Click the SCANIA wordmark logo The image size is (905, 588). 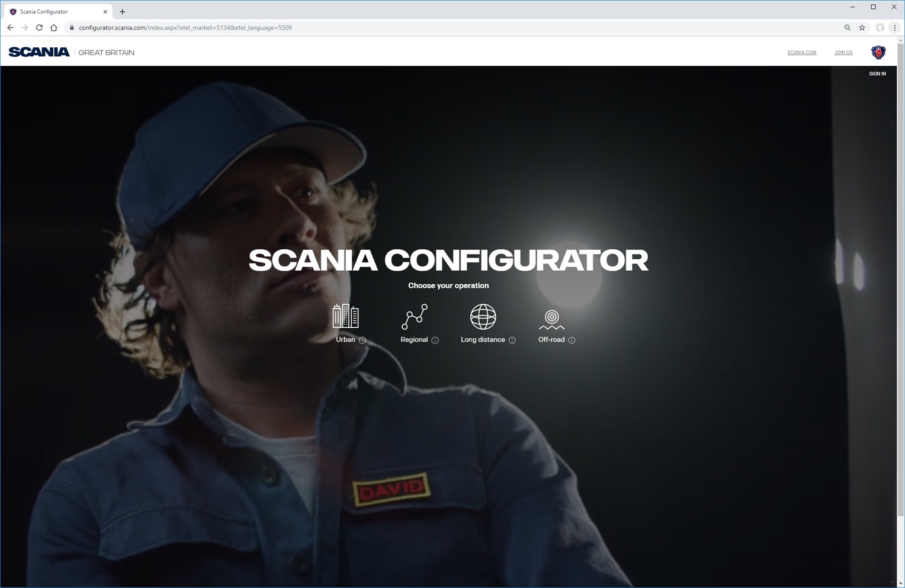tap(39, 52)
